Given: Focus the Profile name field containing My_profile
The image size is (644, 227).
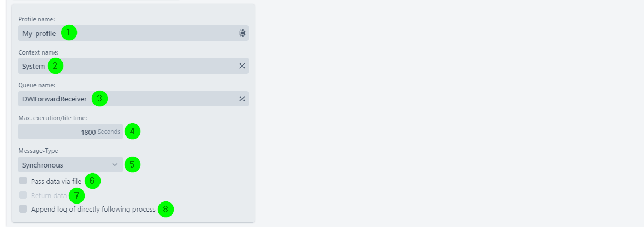Looking at the screenshot, I should coord(133,33).
